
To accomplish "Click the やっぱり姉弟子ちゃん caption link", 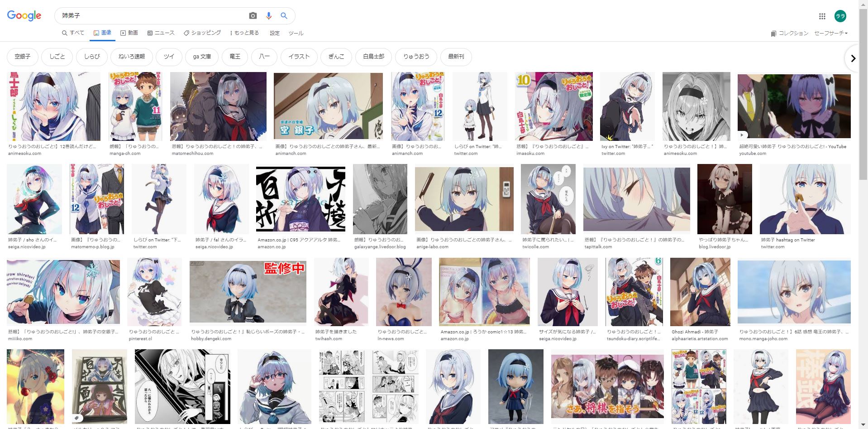I will pos(723,240).
